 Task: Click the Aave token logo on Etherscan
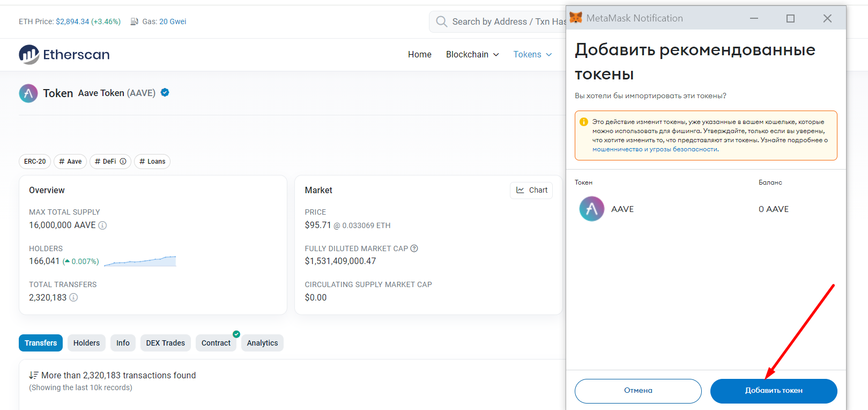pyautogui.click(x=28, y=93)
